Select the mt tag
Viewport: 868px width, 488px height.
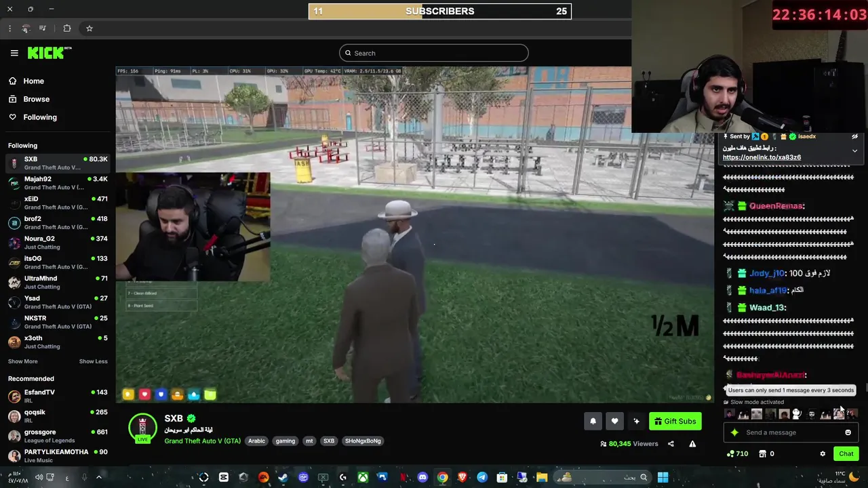coord(309,441)
